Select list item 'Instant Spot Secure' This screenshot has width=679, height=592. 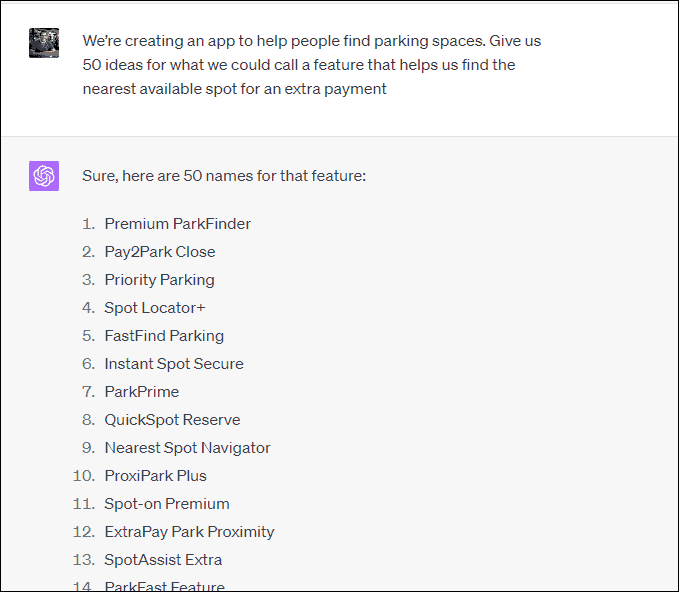pyautogui.click(x=174, y=364)
